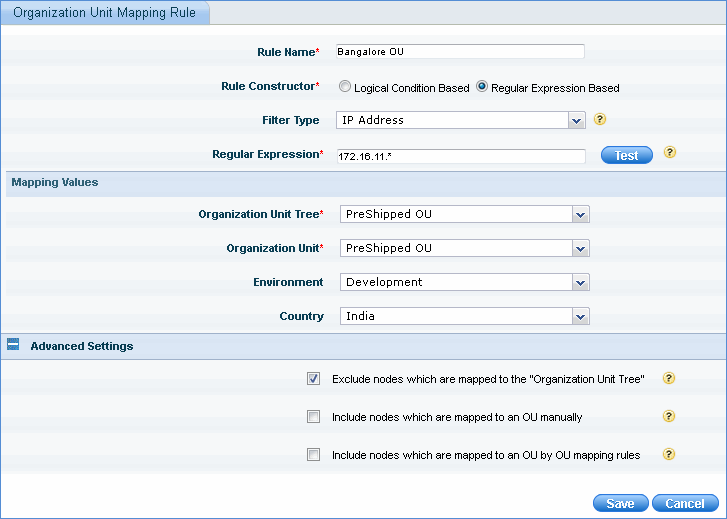Viewport: 727px width, 519px height.
Task: Open the Filter Type dropdown
Action: (x=576, y=120)
